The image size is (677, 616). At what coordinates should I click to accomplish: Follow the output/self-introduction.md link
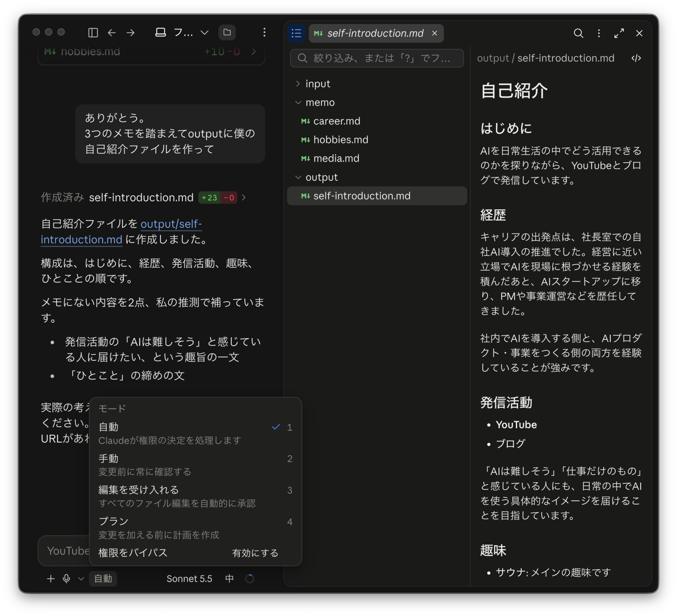(121, 232)
